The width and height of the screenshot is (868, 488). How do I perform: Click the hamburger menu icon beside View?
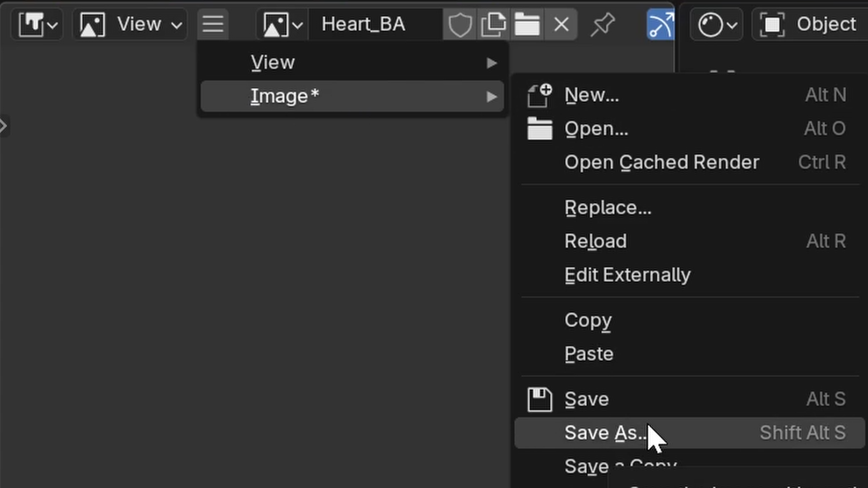(x=212, y=24)
